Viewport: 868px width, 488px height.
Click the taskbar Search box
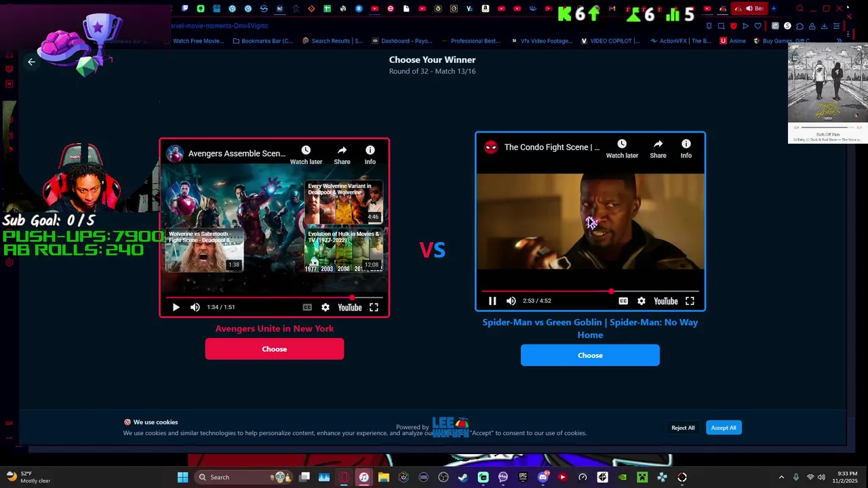click(x=244, y=477)
